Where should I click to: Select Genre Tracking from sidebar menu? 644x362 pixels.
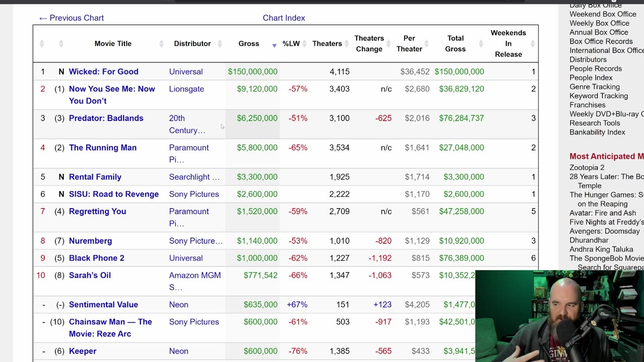[x=594, y=86]
